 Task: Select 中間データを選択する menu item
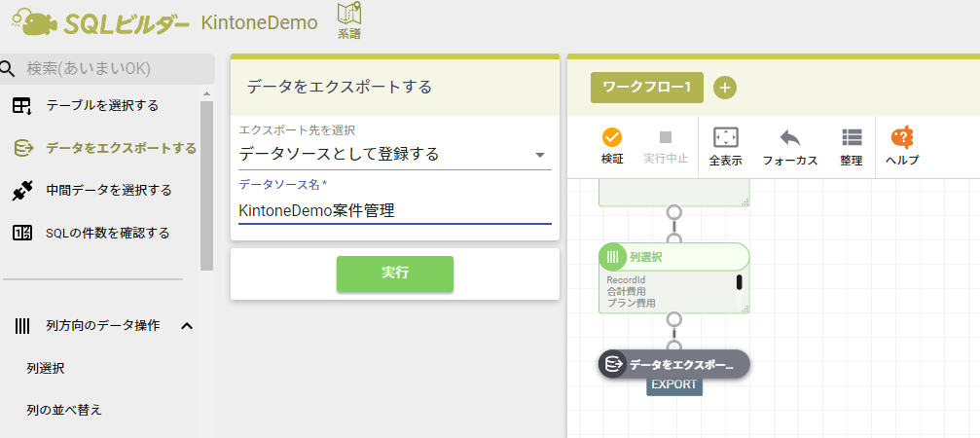pos(108,190)
